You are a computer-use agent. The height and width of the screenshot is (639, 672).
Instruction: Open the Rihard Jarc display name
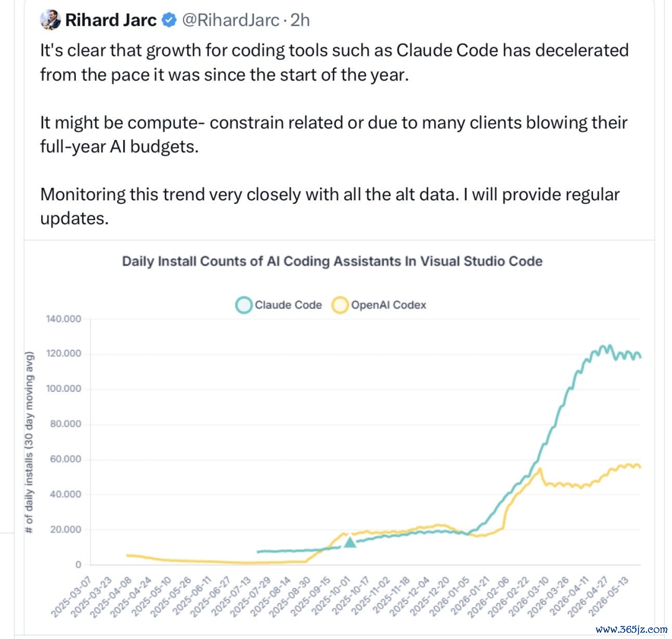point(111,20)
